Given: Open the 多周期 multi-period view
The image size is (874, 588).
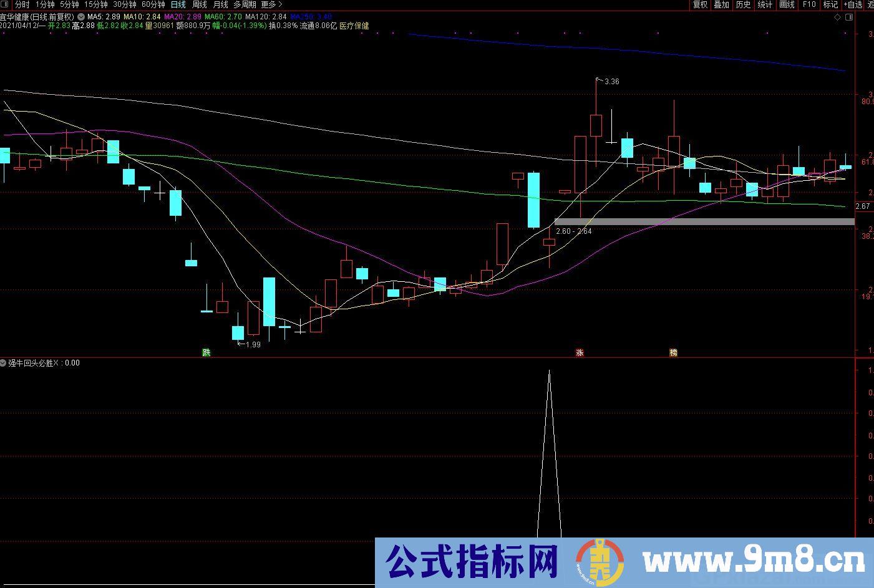Looking at the screenshot, I should [245, 4].
